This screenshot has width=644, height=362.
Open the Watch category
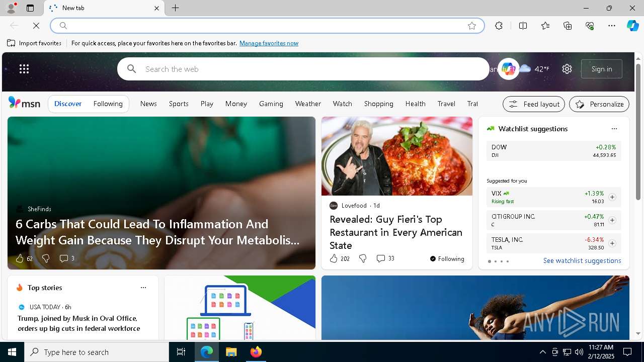pyautogui.click(x=343, y=104)
